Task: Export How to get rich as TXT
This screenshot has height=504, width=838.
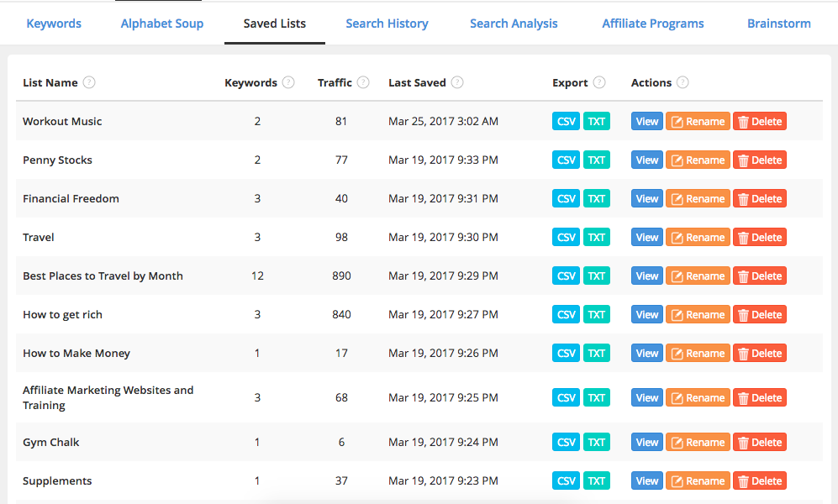Action: coord(597,314)
